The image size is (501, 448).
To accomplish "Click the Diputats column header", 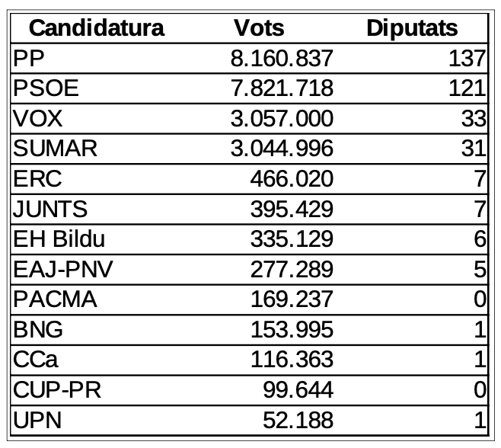I will [412, 29].
